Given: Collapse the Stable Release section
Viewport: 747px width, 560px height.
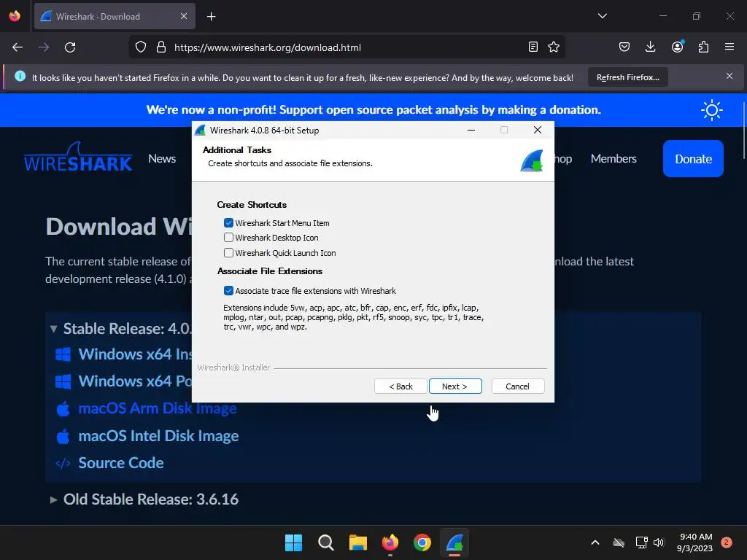Looking at the screenshot, I should pos(53,329).
